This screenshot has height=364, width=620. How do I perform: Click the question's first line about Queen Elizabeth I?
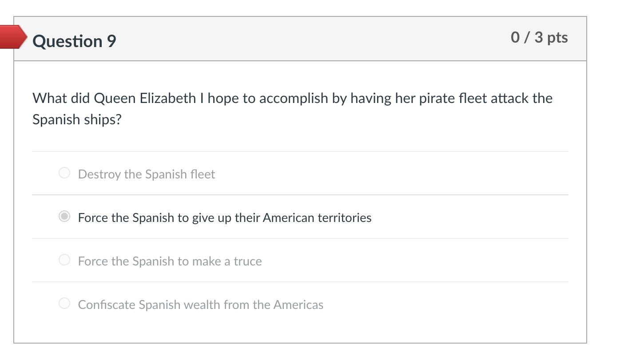(x=292, y=98)
